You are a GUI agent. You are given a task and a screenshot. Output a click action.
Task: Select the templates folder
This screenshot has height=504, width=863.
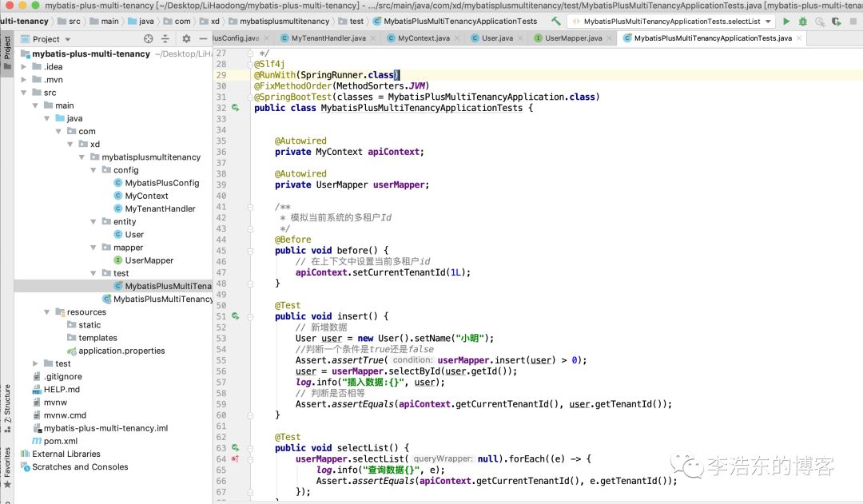point(92,338)
